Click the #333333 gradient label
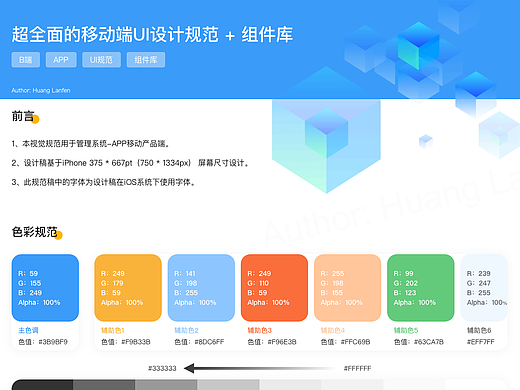Screen dimensions: 520x390 (162, 368)
